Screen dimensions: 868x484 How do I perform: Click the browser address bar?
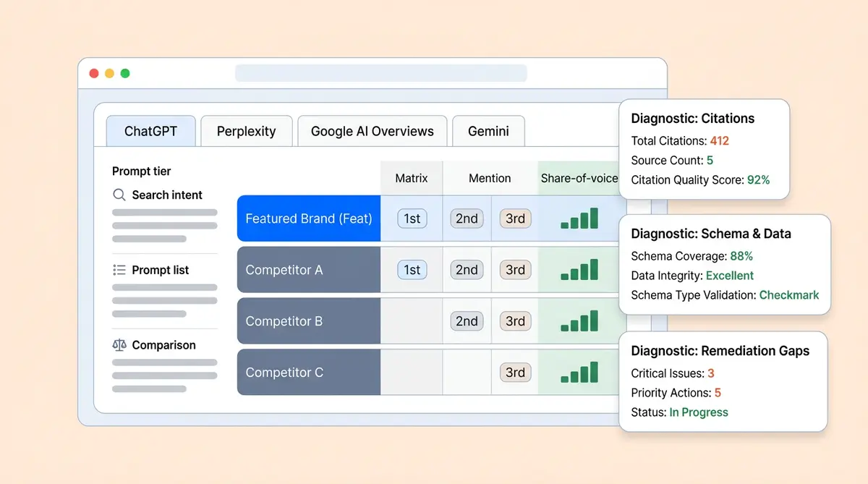pyautogui.click(x=381, y=73)
